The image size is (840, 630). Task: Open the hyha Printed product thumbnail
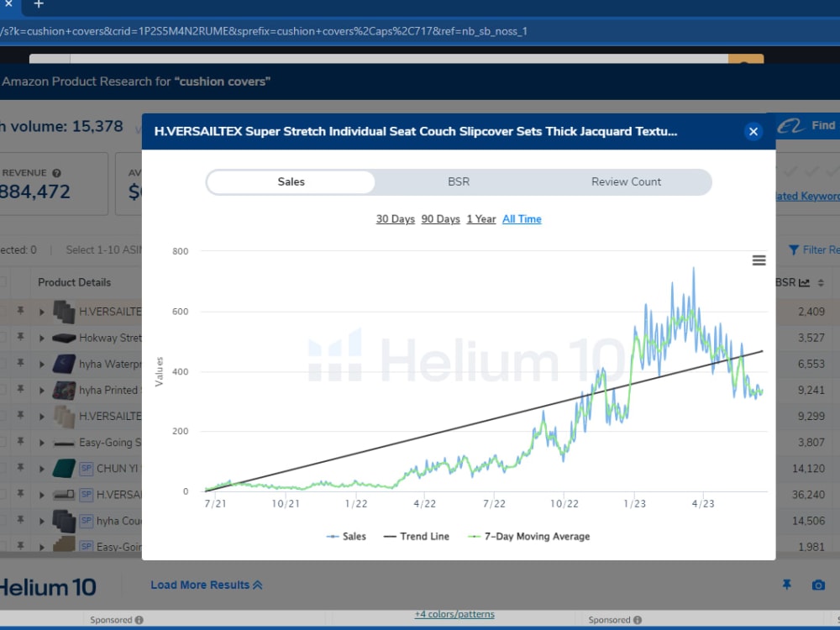pyautogui.click(x=65, y=391)
